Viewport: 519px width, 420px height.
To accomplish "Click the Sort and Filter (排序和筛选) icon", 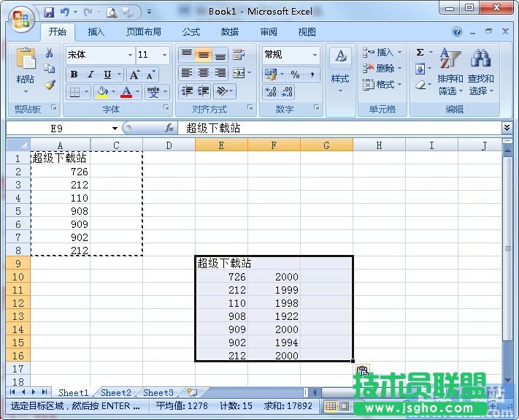I will tap(450, 72).
